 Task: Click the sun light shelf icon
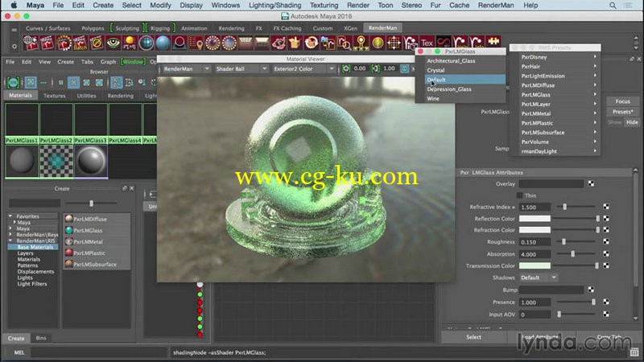[130, 43]
